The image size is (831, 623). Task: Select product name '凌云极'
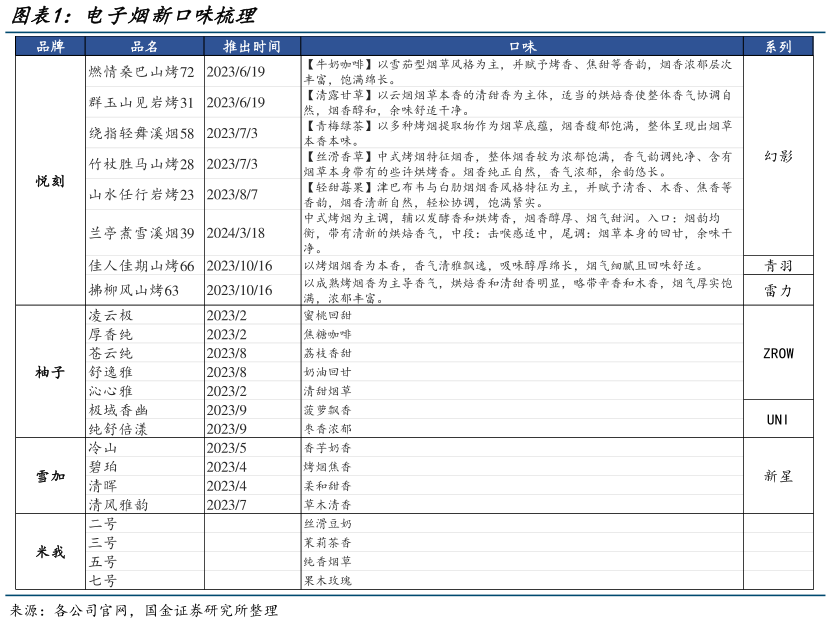[110, 315]
